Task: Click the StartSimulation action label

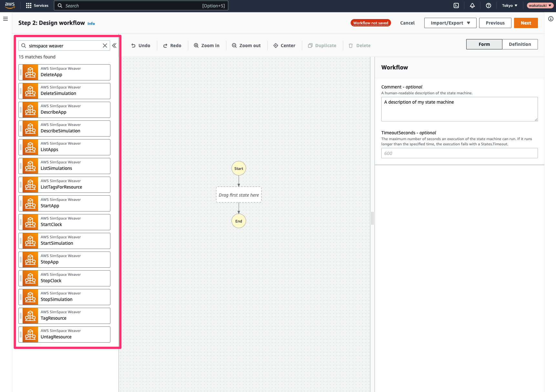Action: pos(57,243)
